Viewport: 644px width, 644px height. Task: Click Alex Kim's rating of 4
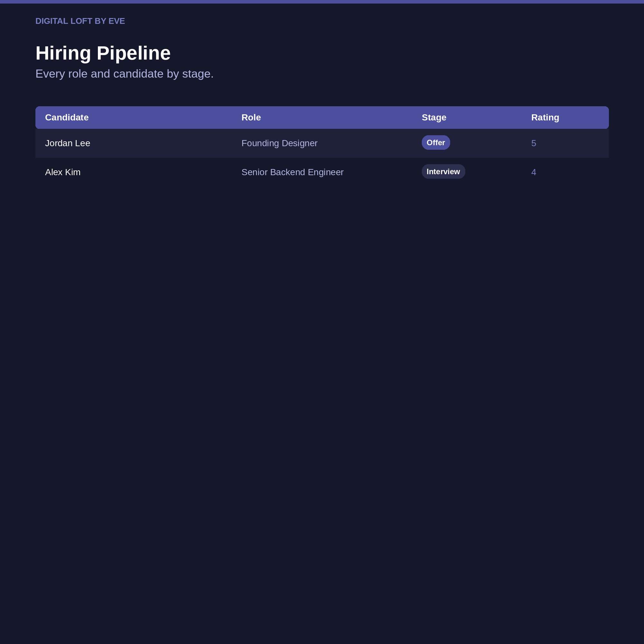coord(533,172)
